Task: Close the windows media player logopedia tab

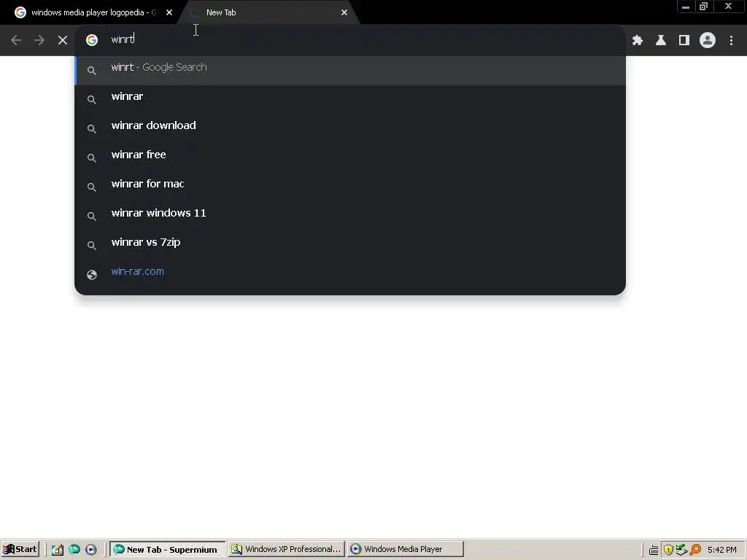Action: pyautogui.click(x=169, y=12)
